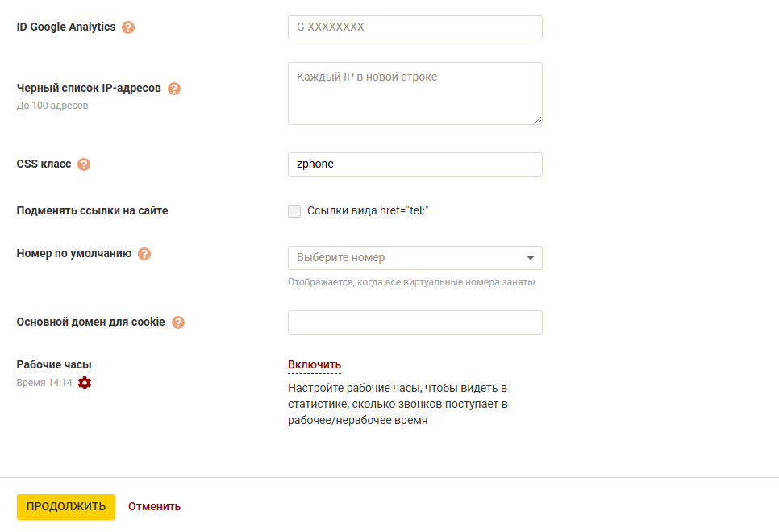The width and height of the screenshot is (779, 532).
Task: Click the Рабочие часы label
Action: 54,364
